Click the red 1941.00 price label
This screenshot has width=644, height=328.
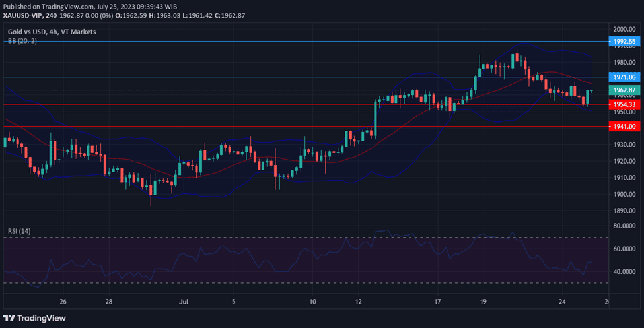[x=623, y=126]
